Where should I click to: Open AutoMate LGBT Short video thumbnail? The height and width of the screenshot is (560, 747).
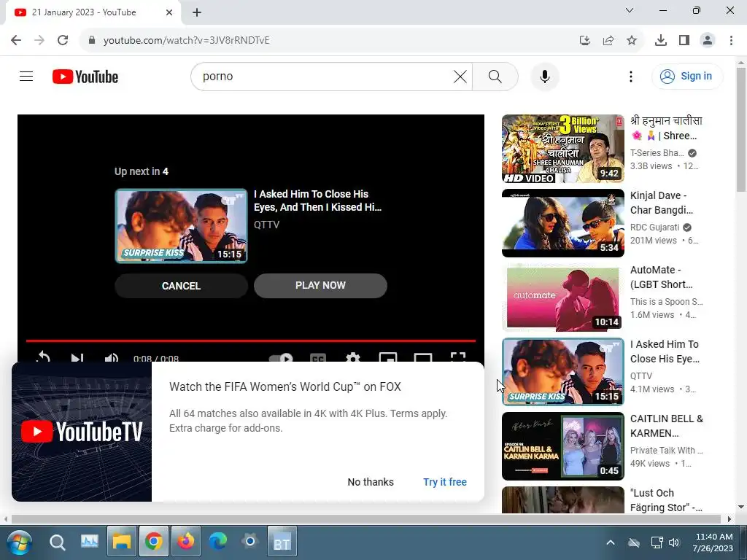pos(562,297)
